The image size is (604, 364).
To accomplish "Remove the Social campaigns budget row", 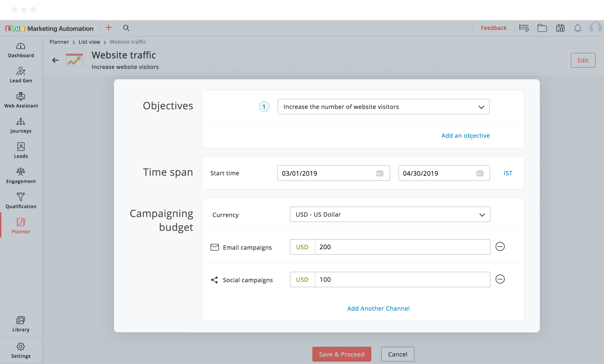I will tap(500, 279).
